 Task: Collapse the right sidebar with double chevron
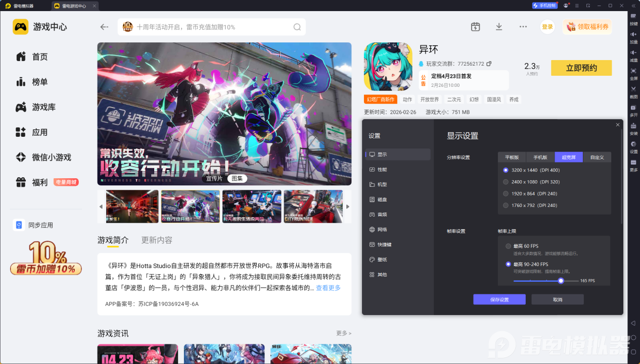633,6
